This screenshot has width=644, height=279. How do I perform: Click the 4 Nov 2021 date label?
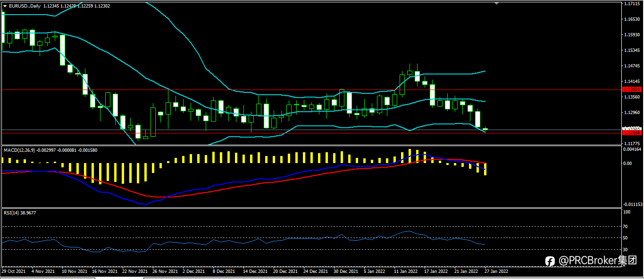43,271
